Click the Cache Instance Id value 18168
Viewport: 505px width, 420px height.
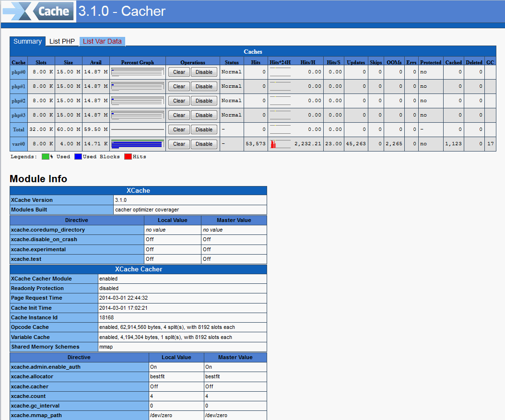point(106,317)
